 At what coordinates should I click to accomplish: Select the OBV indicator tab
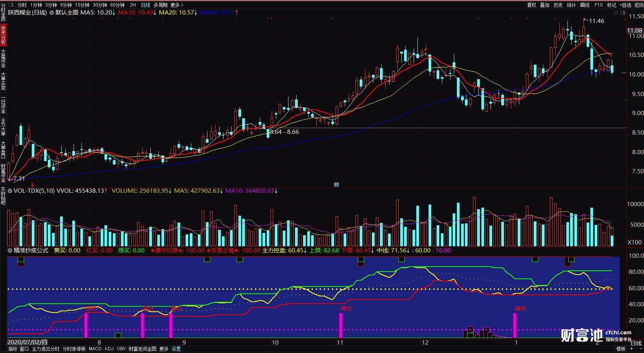[121, 349]
